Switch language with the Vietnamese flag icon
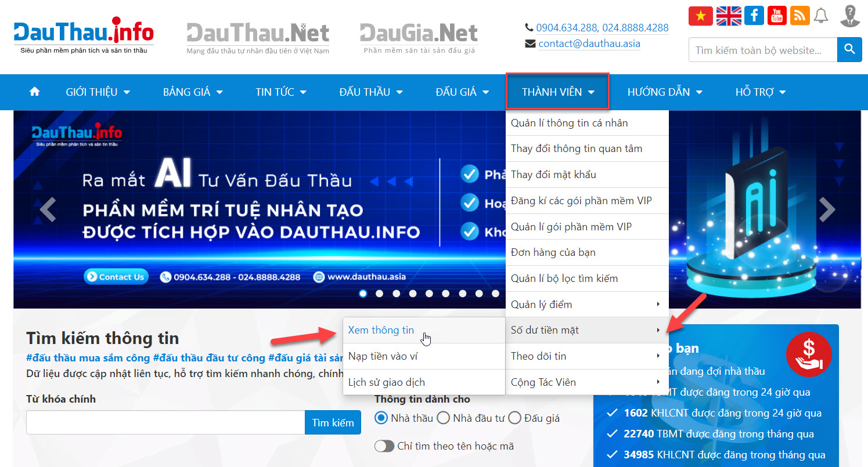The height and width of the screenshot is (467, 868). 700,16
